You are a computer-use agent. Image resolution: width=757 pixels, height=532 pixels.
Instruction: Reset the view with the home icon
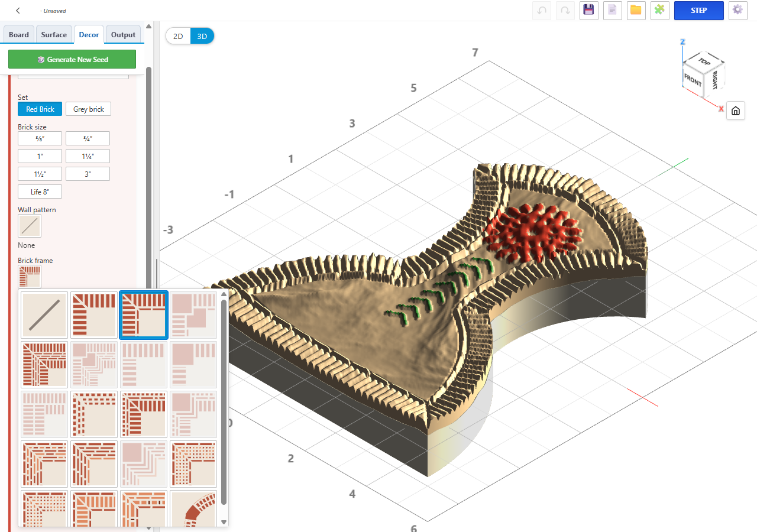point(735,111)
